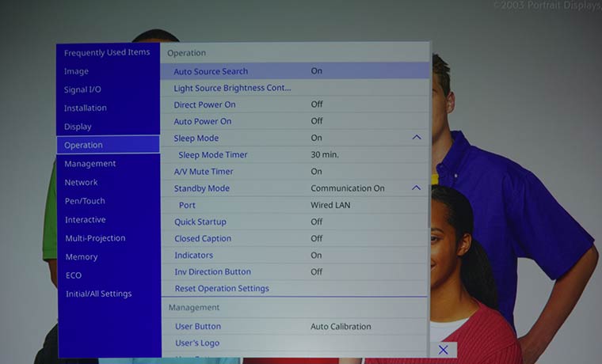The width and height of the screenshot is (602, 364).
Task: Select the ECO menu
Action: (x=74, y=275)
